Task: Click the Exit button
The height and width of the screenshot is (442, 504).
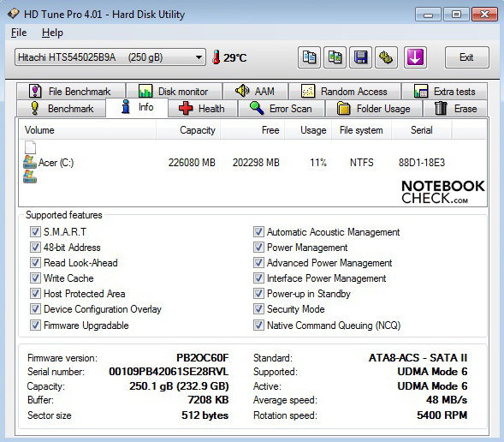Action: [466, 57]
